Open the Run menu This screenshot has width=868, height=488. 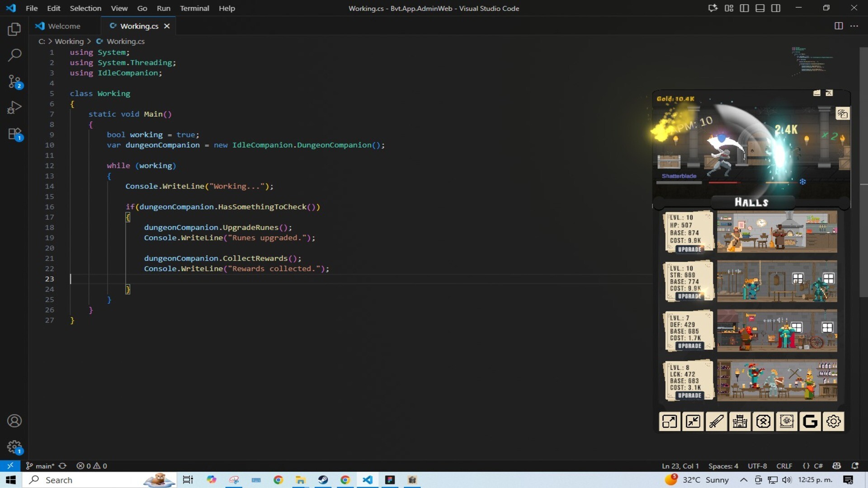coord(164,8)
